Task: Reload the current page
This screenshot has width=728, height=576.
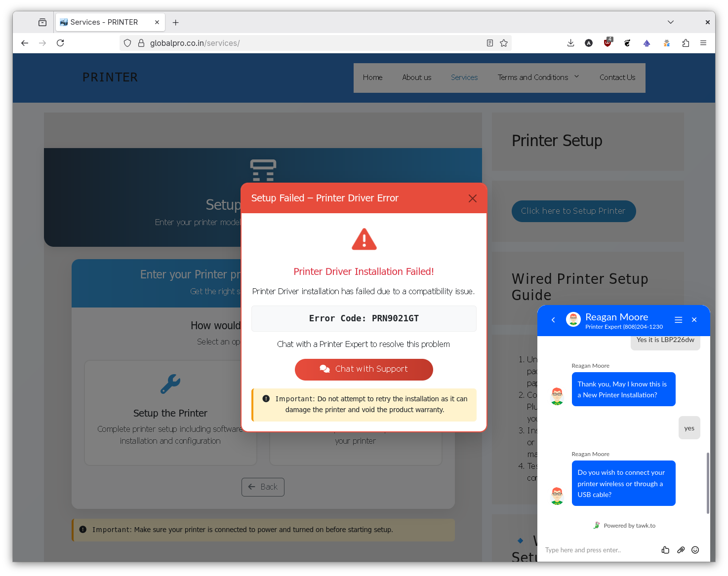Action: pos(60,43)
